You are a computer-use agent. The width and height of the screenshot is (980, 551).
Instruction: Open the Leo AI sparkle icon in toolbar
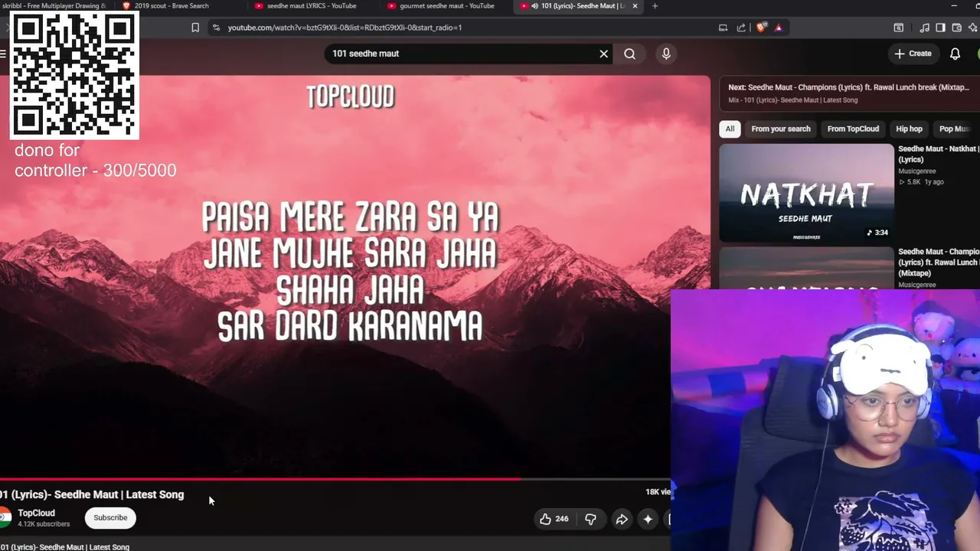pyautogui.click(x=972, y=28)
